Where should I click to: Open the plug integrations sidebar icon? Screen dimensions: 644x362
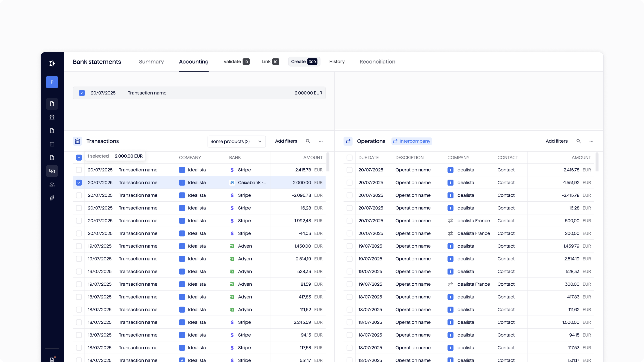pos(52,198)
